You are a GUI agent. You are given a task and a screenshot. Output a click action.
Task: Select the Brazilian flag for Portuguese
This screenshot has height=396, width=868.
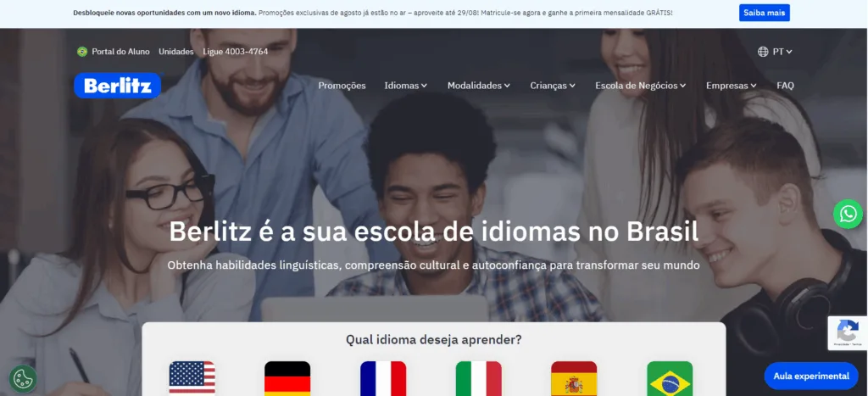(x=670, y=378)
